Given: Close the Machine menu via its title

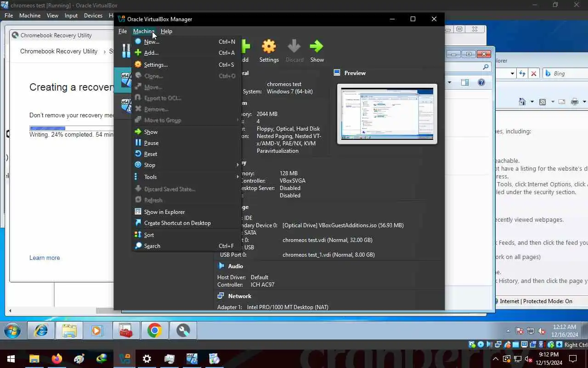Looking at the screenshot, I should click(x=144, y=31).
